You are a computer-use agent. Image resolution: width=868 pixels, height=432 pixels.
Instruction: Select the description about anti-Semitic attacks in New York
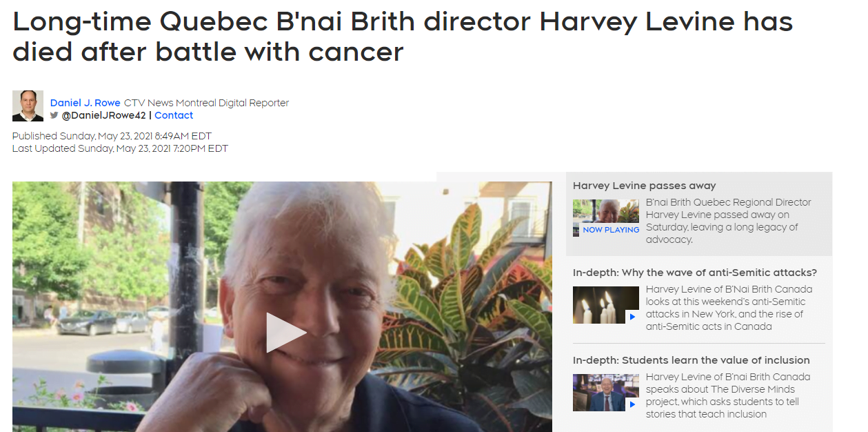(729, 308)
